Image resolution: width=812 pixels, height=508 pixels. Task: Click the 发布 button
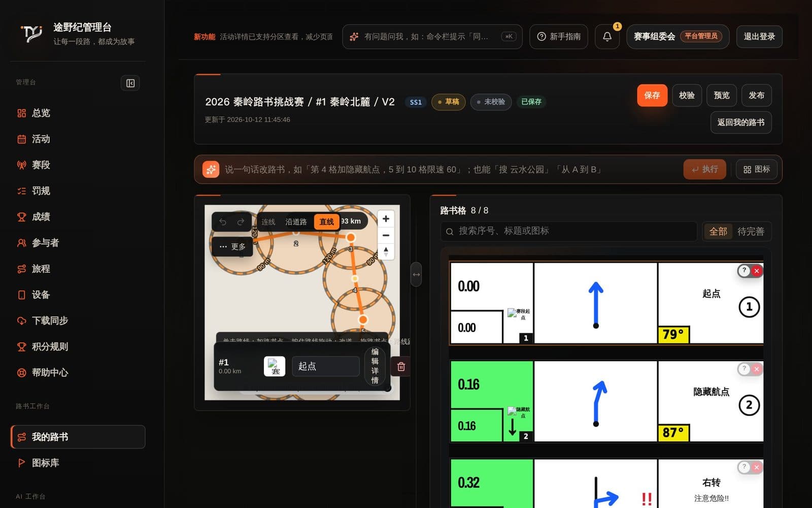(x=757, y=95)
